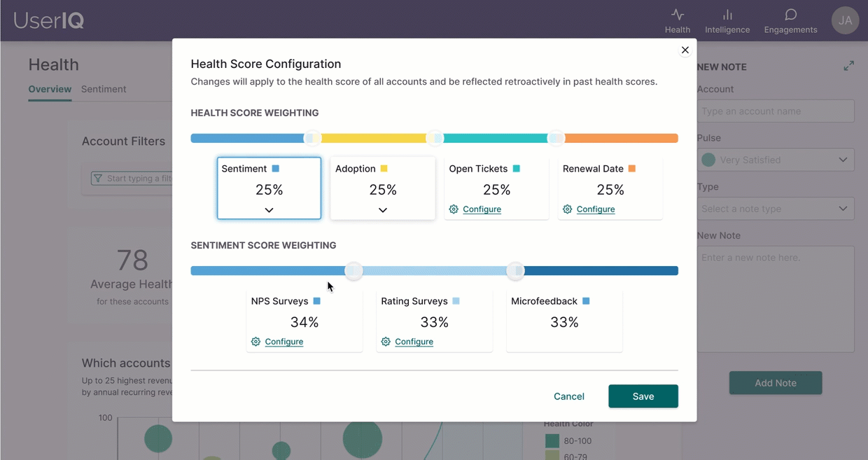This screenshot has height=460, width=868.
Task: Click the NPS Surveys color swatch
Action: [317, 301]
